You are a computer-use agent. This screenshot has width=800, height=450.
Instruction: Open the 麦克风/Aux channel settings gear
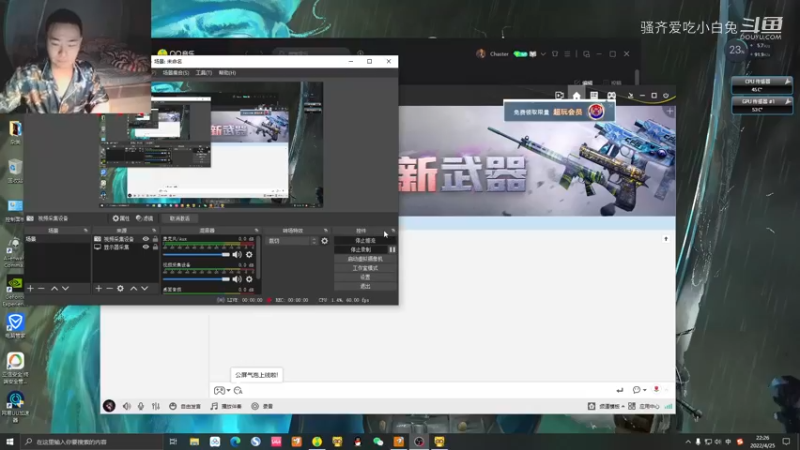[x=249, y=255]
